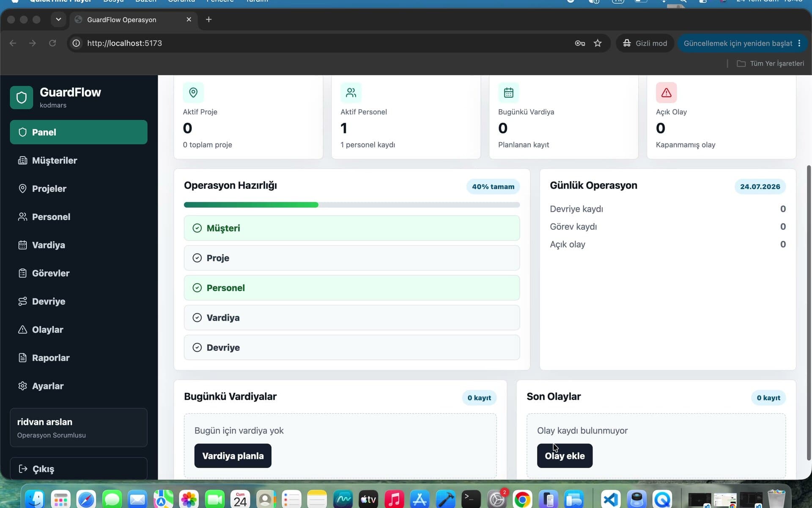Select the Personel readiness row
The image size is (812, 508).
click(352, 288)
